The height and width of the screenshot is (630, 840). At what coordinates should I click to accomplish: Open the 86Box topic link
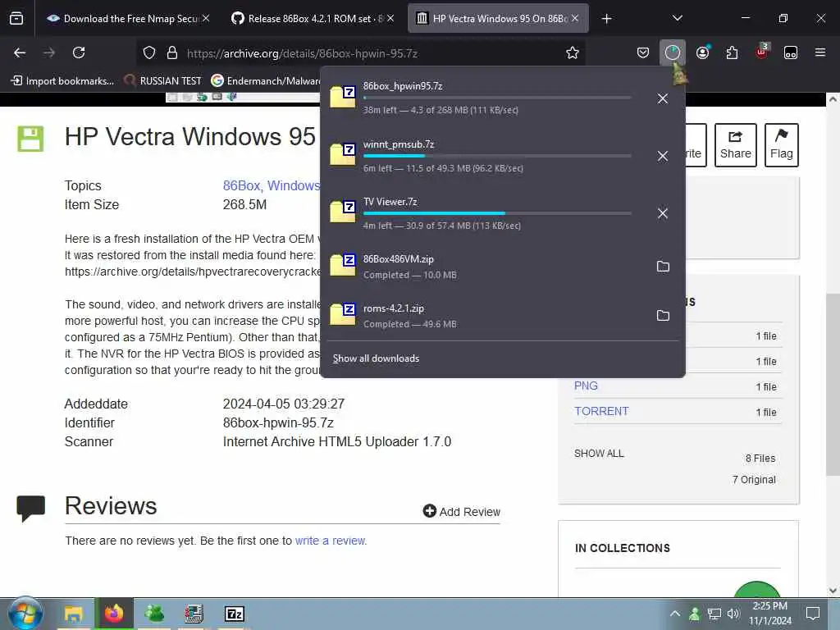pos(241,185)
